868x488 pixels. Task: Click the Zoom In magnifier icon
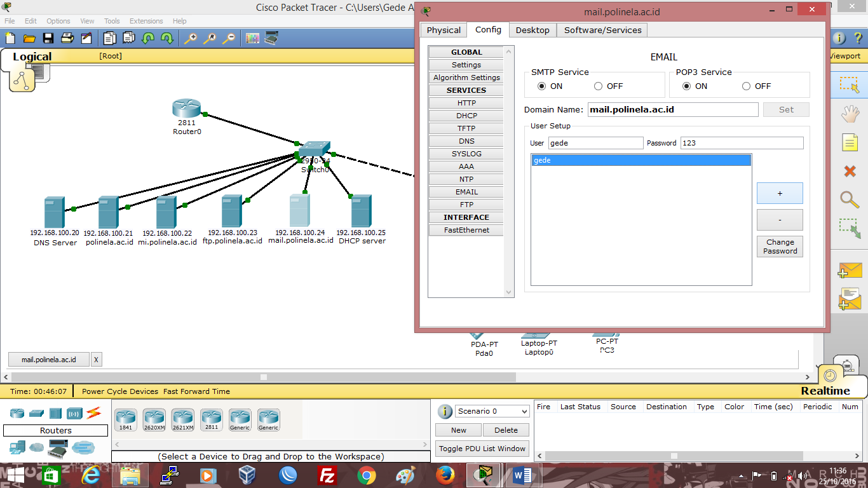191,38
